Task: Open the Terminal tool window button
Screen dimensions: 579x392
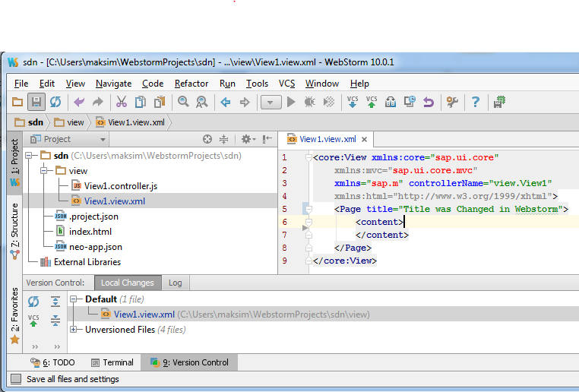Action: pyautogui.click(x=112, y=362)
